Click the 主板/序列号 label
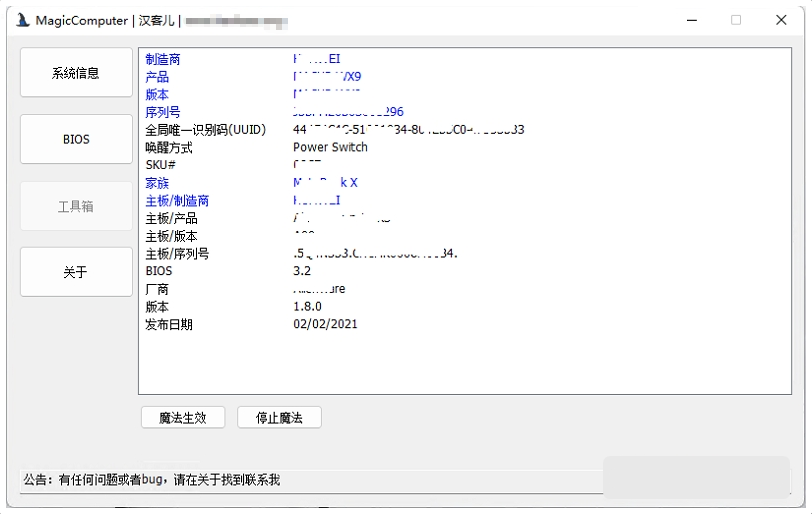 coord(177,254)
